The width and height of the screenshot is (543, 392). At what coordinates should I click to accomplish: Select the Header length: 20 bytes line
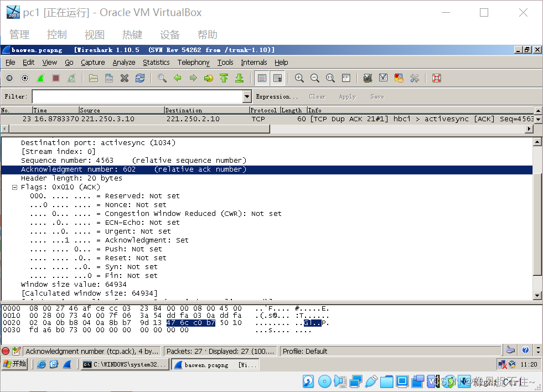click(72, 178)
